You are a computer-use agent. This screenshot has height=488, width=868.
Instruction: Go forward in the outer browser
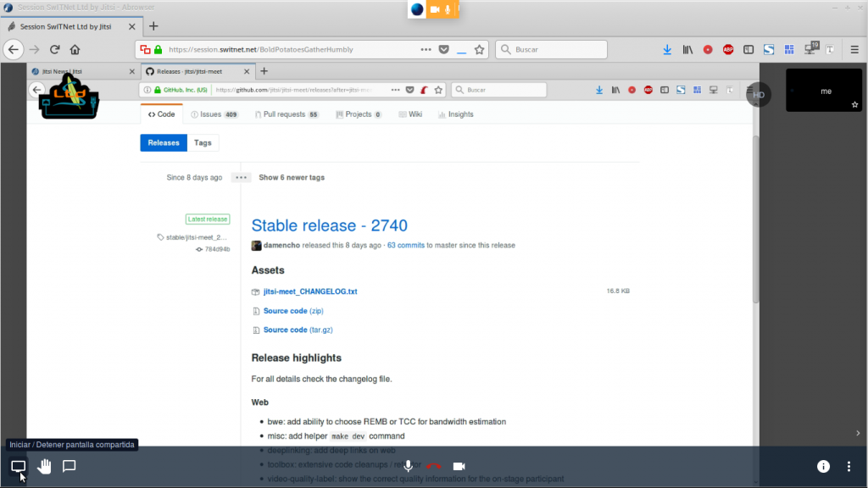(34, 49)
